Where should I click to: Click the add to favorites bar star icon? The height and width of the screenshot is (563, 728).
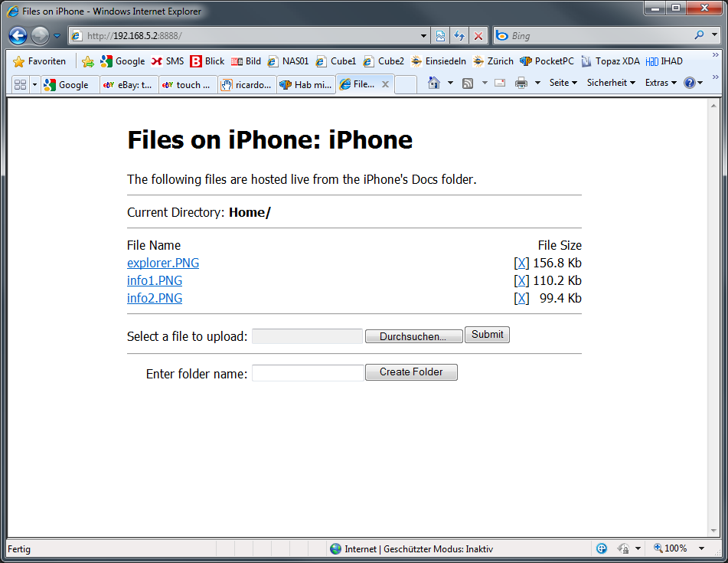[x=88, y=61]
